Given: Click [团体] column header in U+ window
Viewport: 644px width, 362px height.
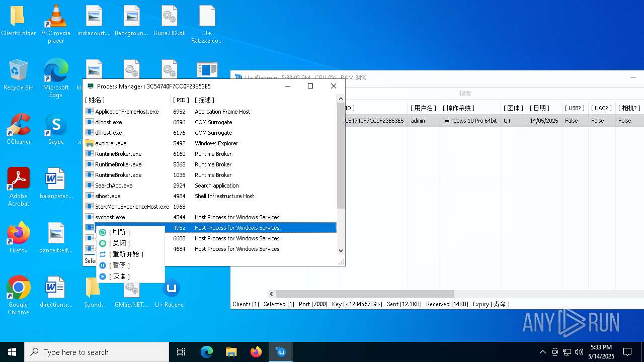Looking at the screenshot, I should pyautogui.click(x=514, y=108).
